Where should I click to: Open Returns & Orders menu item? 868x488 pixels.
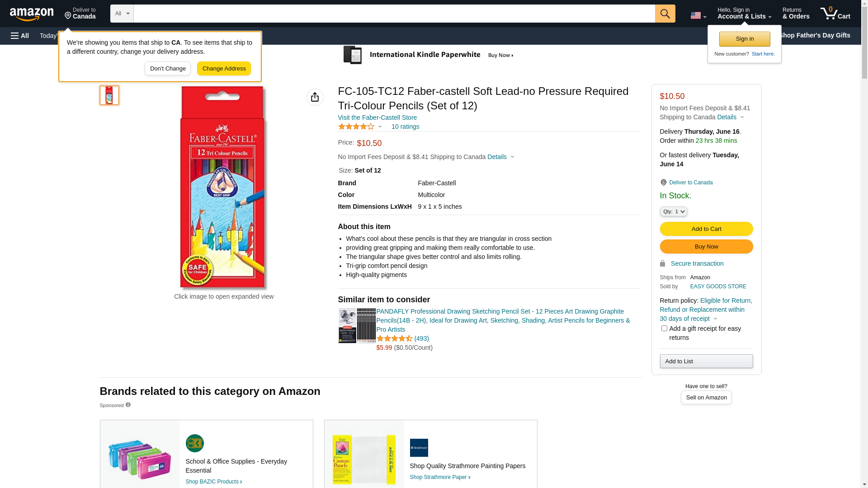point(796,14)
